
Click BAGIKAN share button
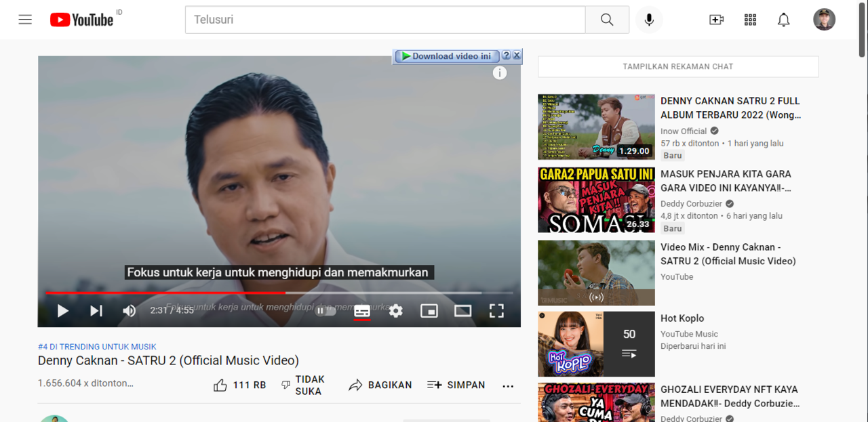point(380,385)
